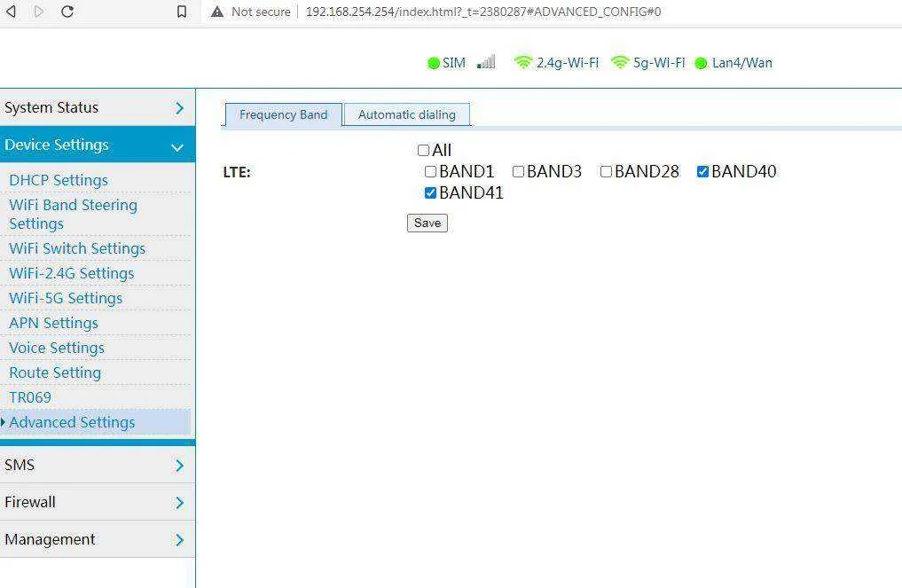Click the green SIM status indicator
This screenshot has width=902, height=588.
click(x=434, y=63)
